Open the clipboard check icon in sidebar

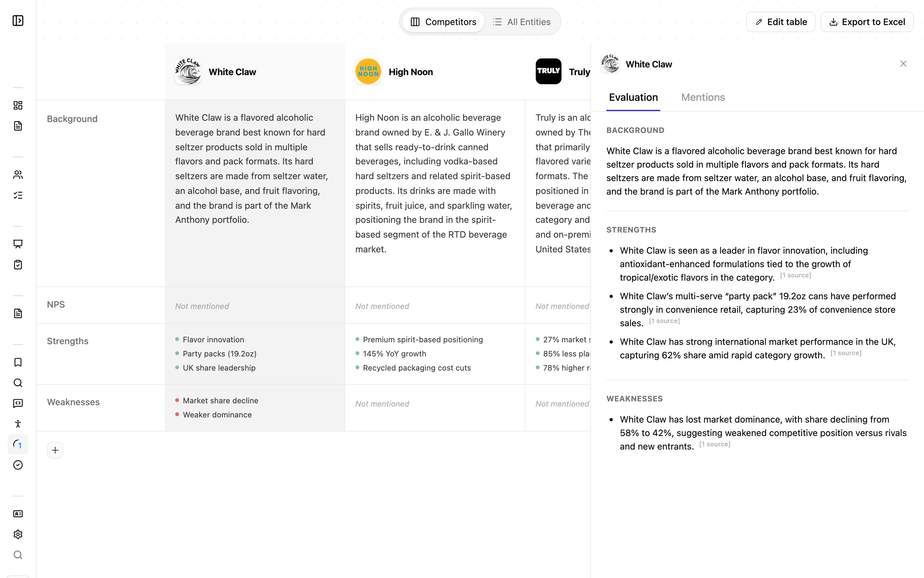pyautogui.click(x=18, y=265)
